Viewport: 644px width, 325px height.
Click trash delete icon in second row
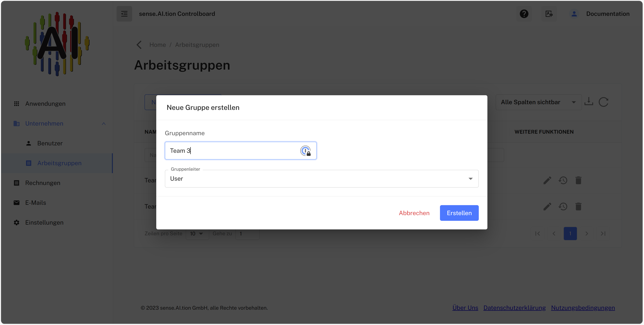click(x=578, y=207)
